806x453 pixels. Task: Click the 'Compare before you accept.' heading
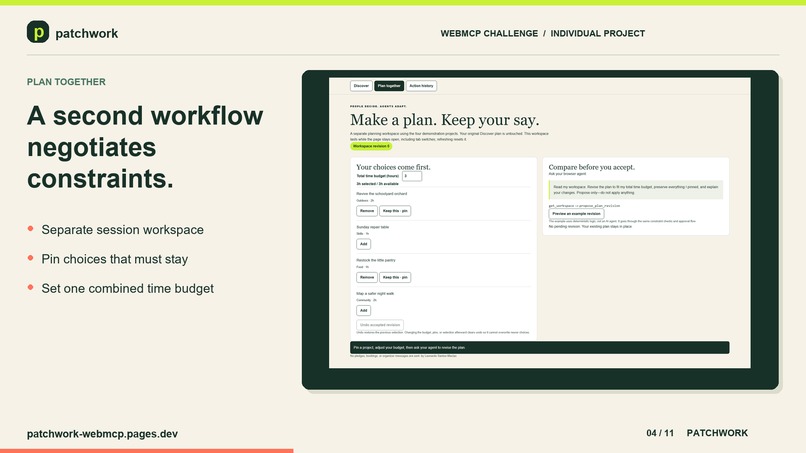click(592, 167)
